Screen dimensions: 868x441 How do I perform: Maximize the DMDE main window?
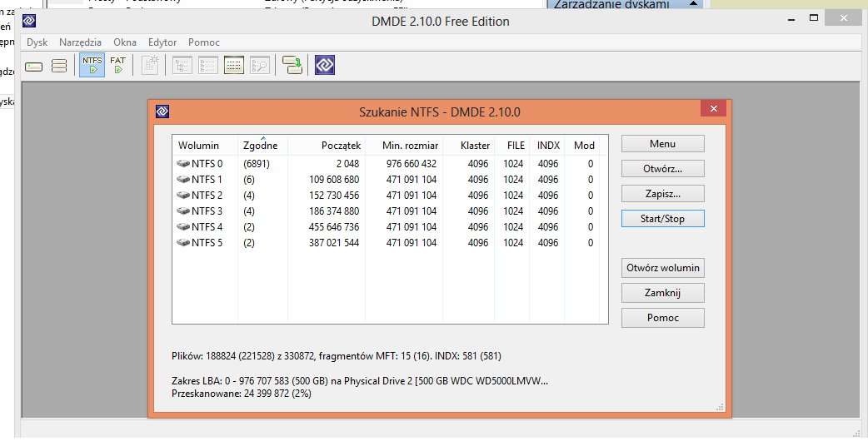(x=814, y=17)
